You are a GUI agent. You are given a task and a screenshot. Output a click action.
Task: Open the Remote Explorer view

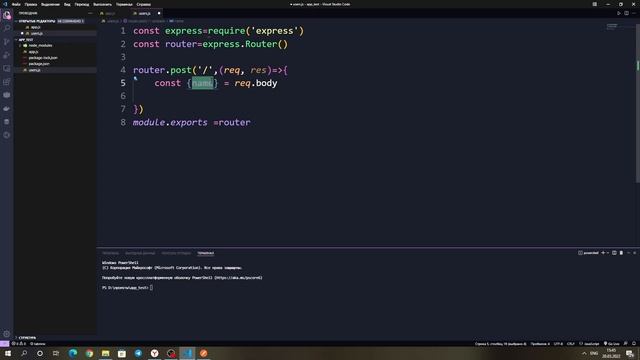coord(7,68)
